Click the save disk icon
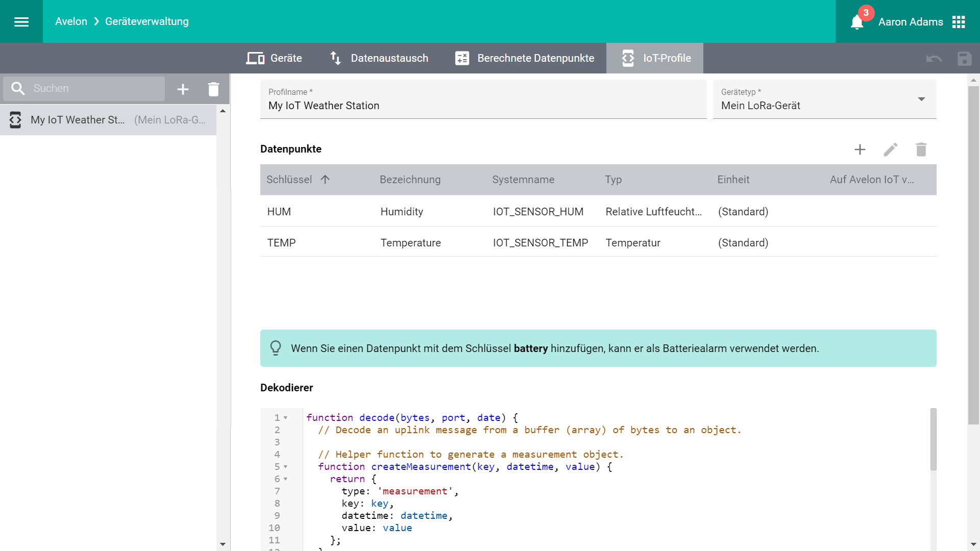 [x=964, y=58]
